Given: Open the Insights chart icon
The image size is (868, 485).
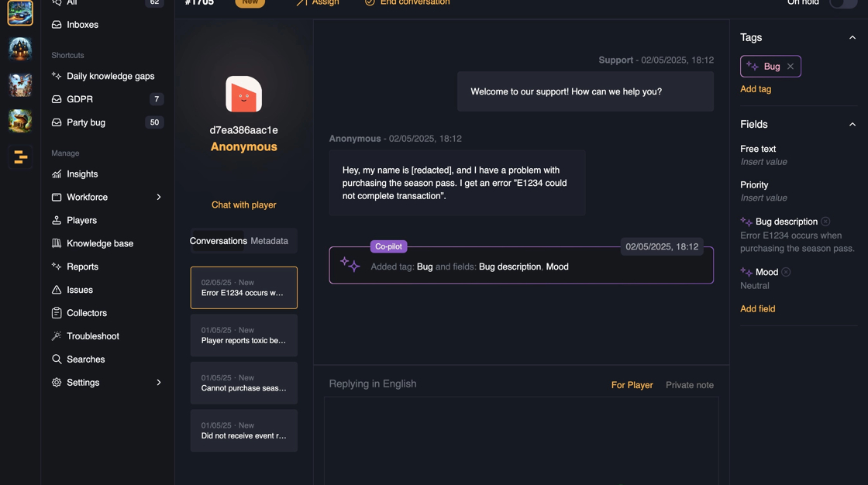Looking at the screenshot, I should click(x=57, y=174).
